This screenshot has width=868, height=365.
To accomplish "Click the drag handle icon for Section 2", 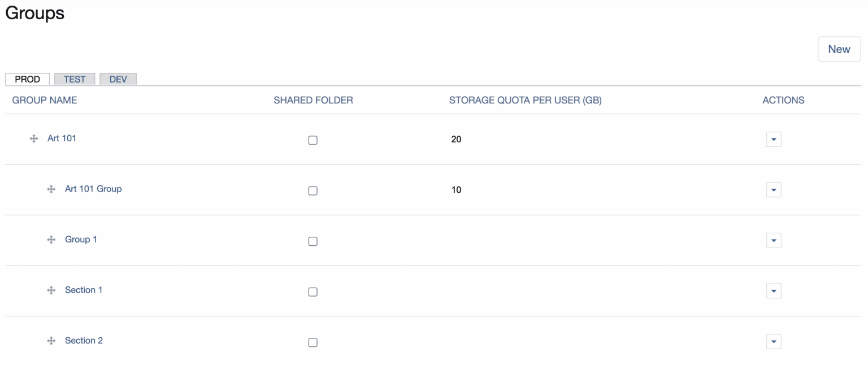I will [51, 341].
